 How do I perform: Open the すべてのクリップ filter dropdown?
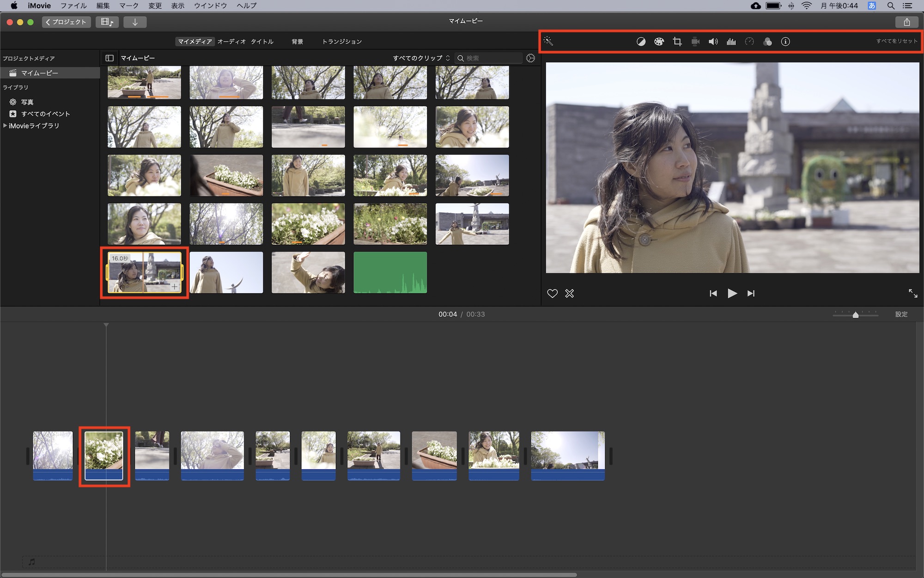421,58
